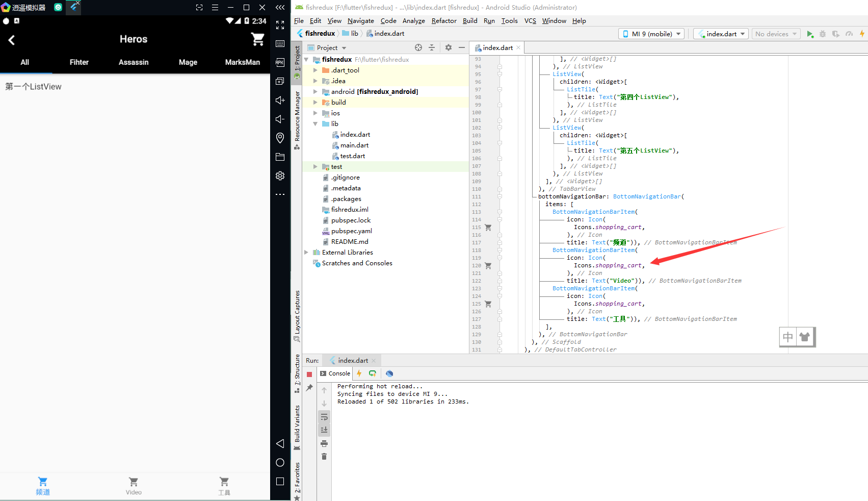868x501 pixels.
Task: Open the Build menu
Action: (x=469, y=21)
